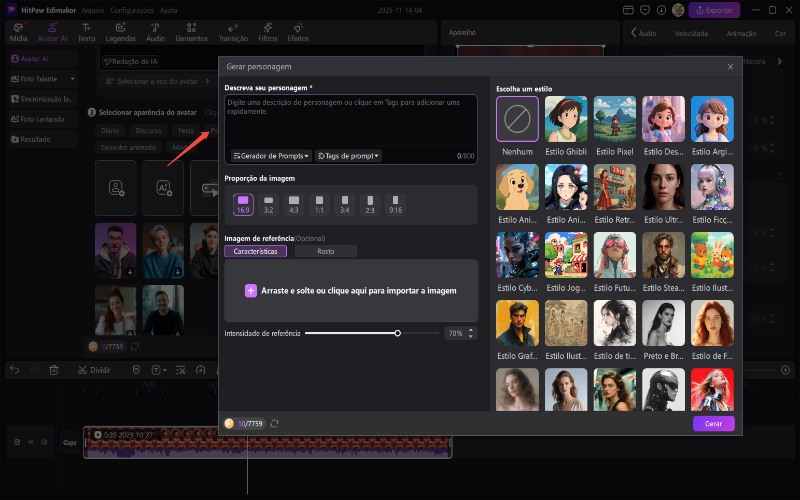Image resolution: width=800 pixels, height=500 pixels.
Task: Expand the Gerador de Prompts dropdown
Action: pyautogui.click(x=272, y=156)
